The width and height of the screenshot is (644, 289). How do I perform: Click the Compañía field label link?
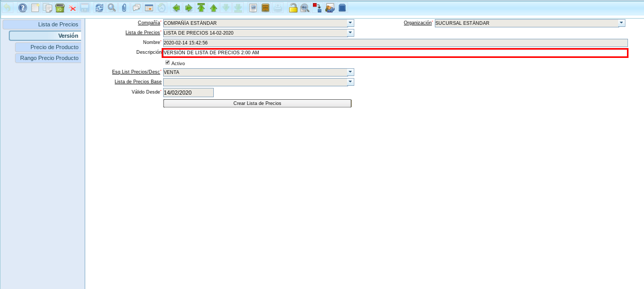click(149, 23)
